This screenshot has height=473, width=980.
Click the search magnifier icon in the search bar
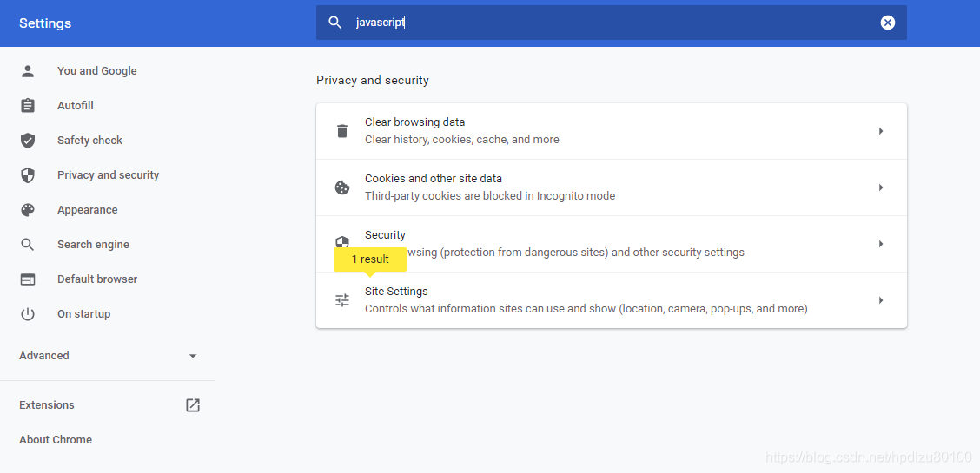click(335, 23)
